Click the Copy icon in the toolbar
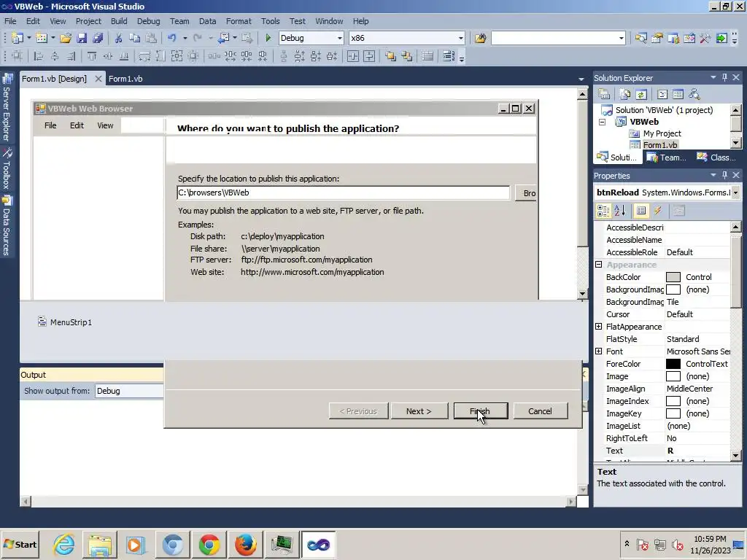This screenshot has width=747, height=560. 135,38
